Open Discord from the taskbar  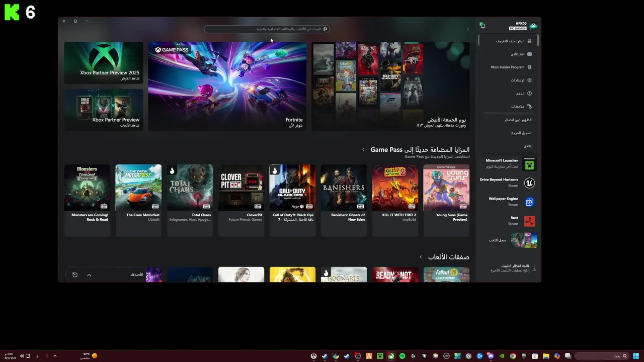coord(491,356)
